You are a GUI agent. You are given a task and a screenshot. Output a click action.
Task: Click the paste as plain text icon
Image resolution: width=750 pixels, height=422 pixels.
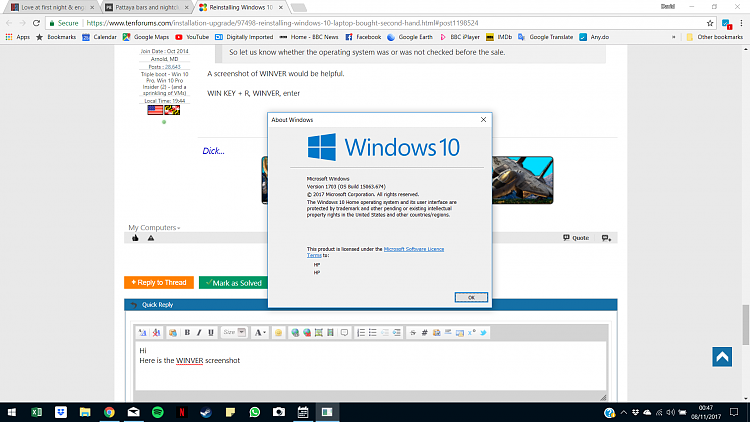pyautogui.click(x=173, y=333)
